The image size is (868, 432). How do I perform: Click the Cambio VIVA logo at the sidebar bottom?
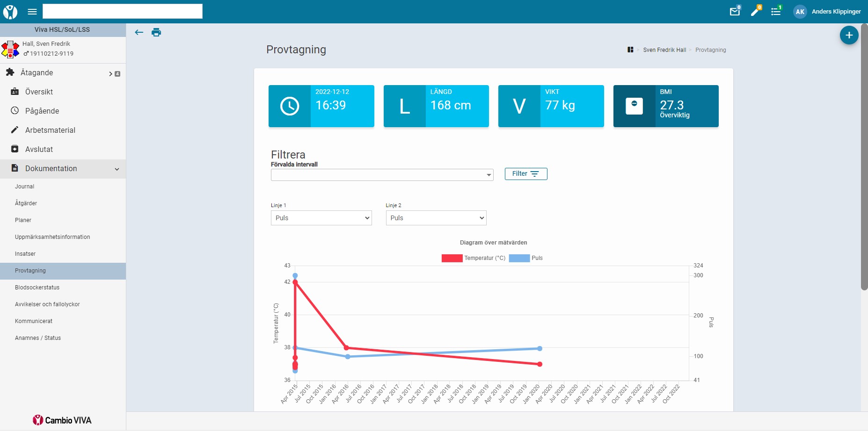pyautogui.click(x=62, y=420)
